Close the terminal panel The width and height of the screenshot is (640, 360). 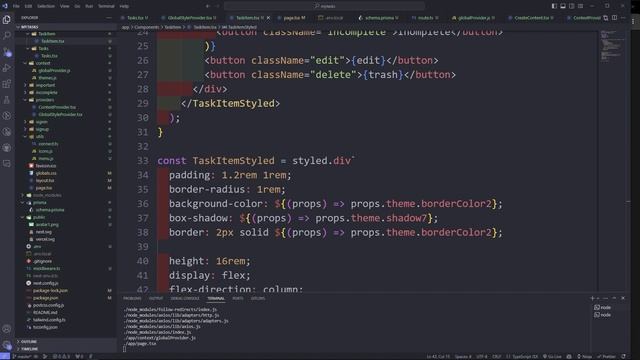(x=623, y=298)
